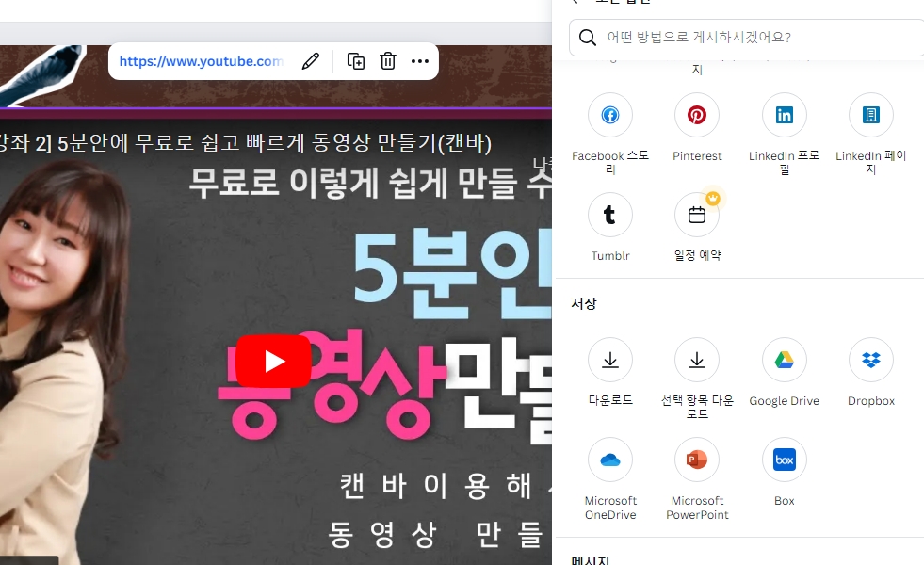Share to LinkedIn 프로필
The width and height of the screenshot is (924, 565).
(784, 114)
